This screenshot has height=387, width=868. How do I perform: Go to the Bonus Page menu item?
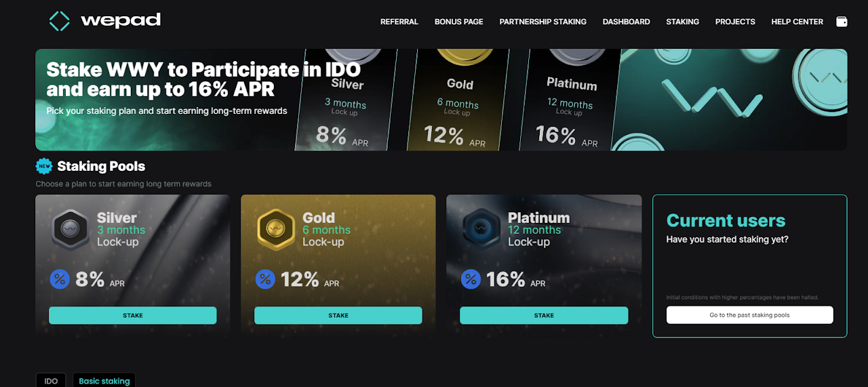click(459, 22)
